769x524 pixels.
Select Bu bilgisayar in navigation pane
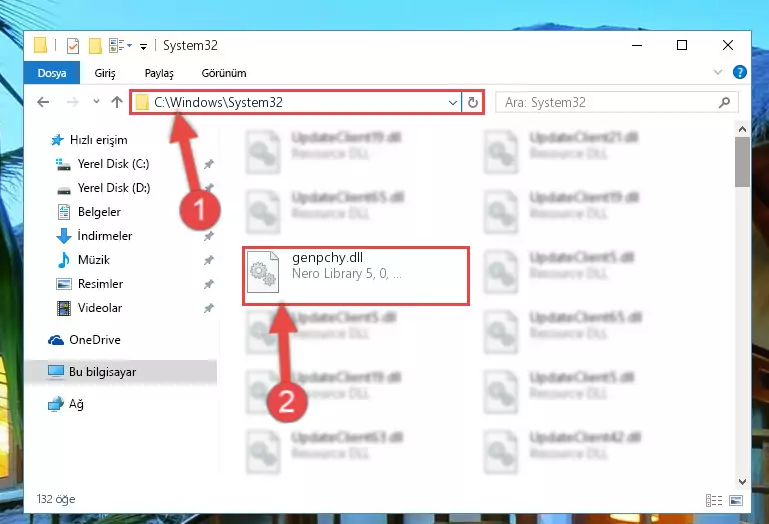[x=120, y=372]
